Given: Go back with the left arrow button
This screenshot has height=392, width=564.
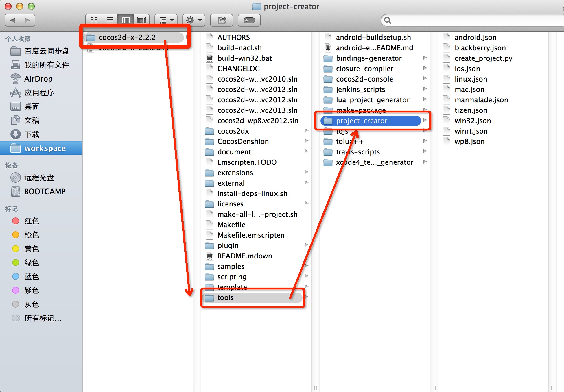Looking at the screenshot, I should click(x=12, y=20).
